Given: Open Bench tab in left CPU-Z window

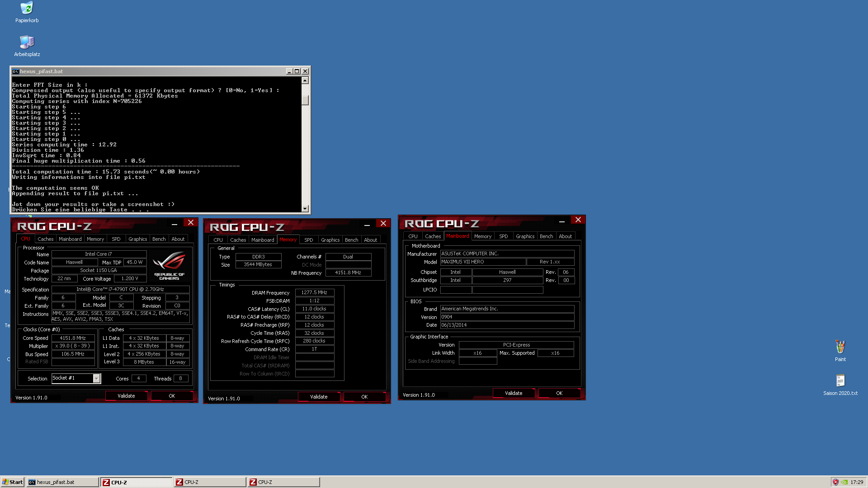Looking at the screenshot, I should [x=159, y=239].
